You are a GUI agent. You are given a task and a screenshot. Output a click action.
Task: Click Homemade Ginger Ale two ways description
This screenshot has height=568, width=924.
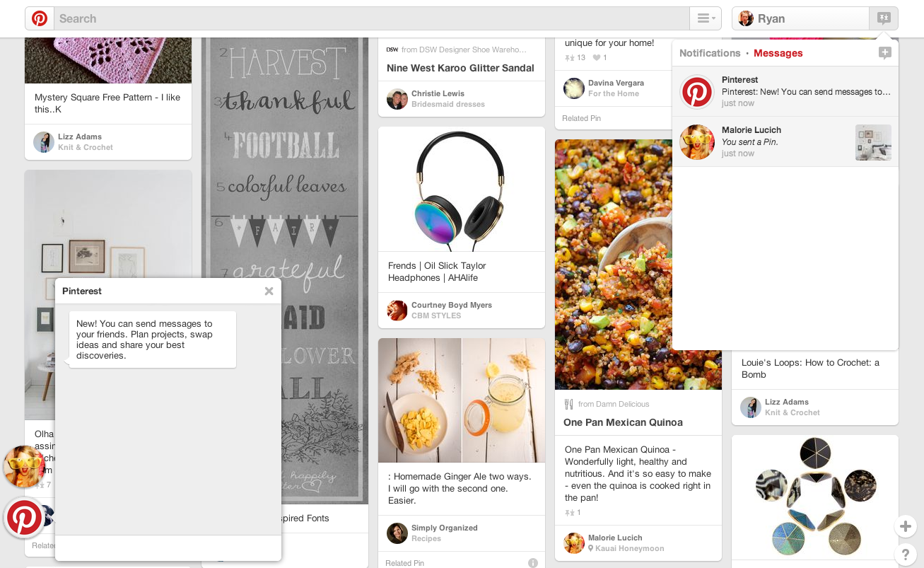[x=460, y=489]
